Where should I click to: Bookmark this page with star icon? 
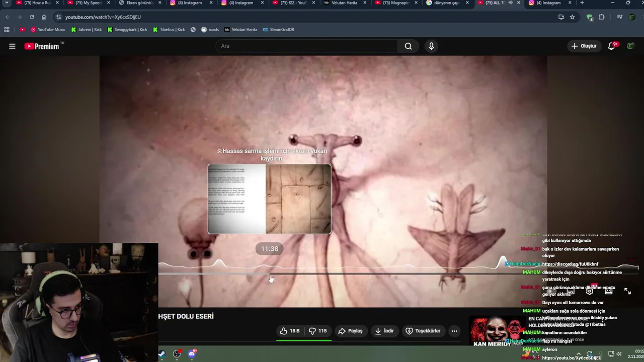tap(572, 17)
